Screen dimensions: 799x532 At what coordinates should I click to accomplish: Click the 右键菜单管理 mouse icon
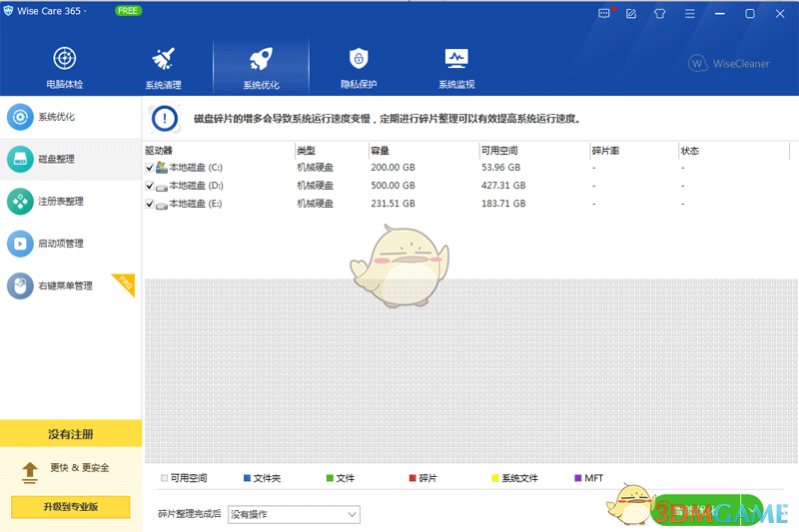pos(20,286)
